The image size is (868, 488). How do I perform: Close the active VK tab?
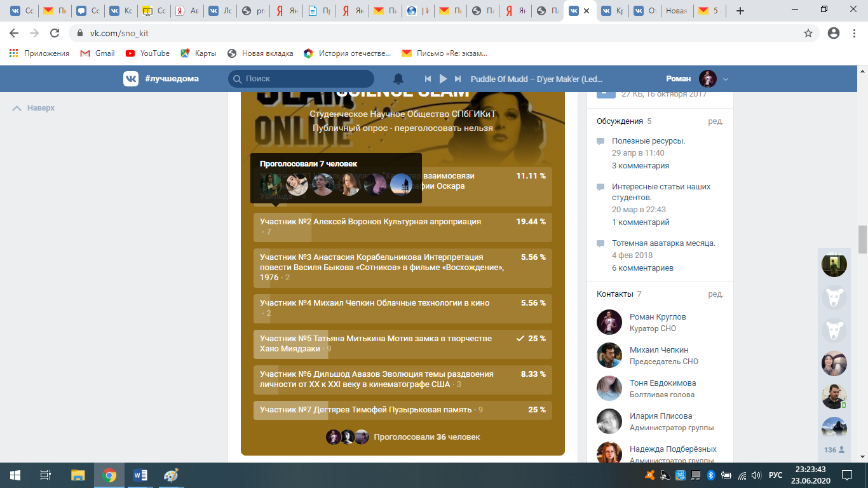click(587, 11)
